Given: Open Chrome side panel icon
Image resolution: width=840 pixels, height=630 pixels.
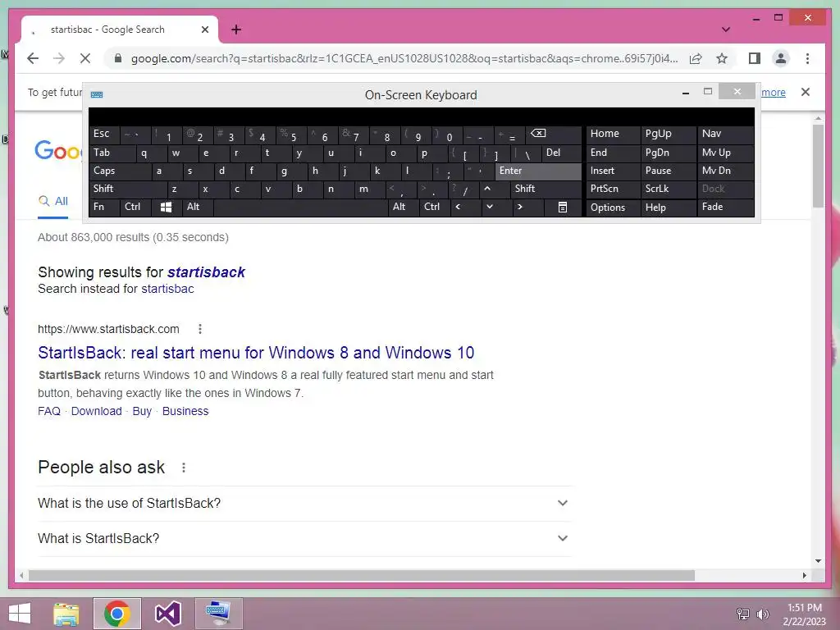Looking at the screenshot, I should pyautogui.click(x=755, y=58).
